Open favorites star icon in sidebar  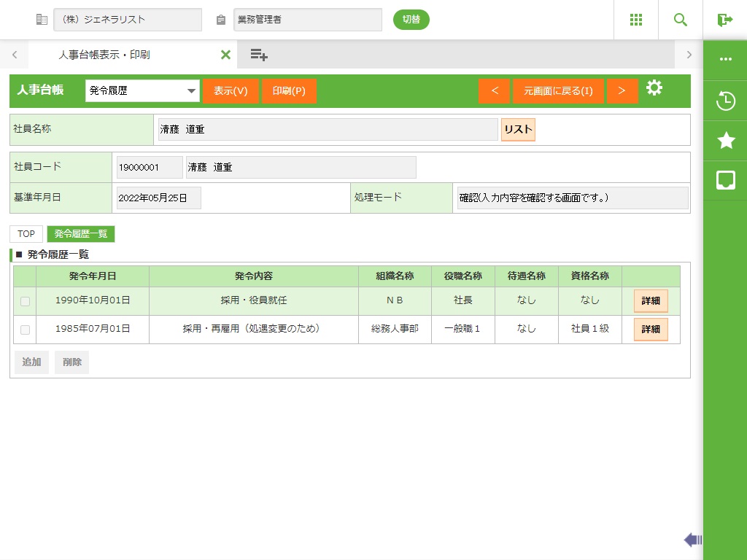tap(725, 141)
